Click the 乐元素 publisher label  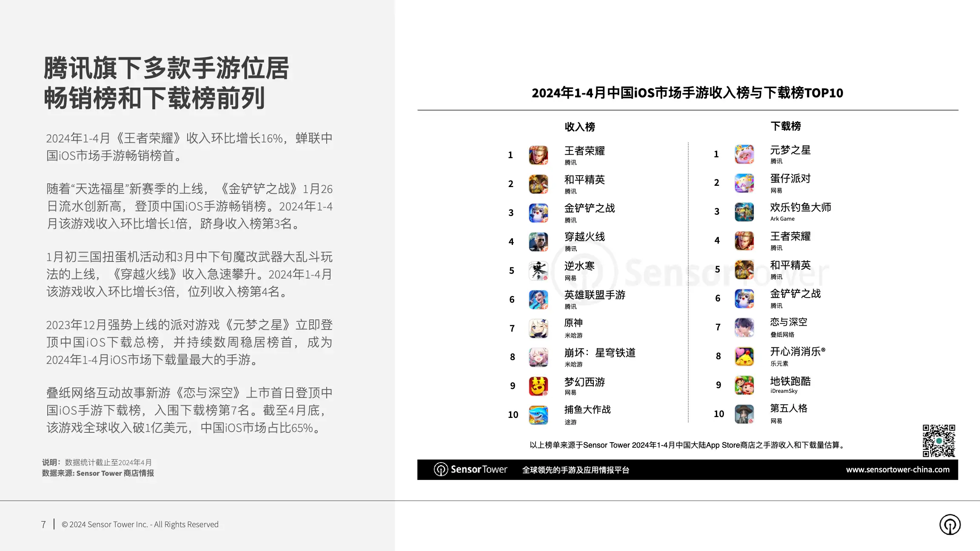tap(779, 364)
